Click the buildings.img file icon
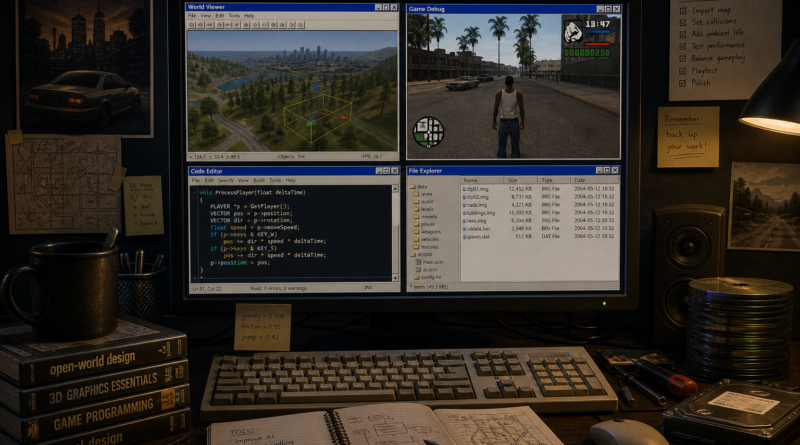Viewport: 800px width, 445px height. coord(464,213)
